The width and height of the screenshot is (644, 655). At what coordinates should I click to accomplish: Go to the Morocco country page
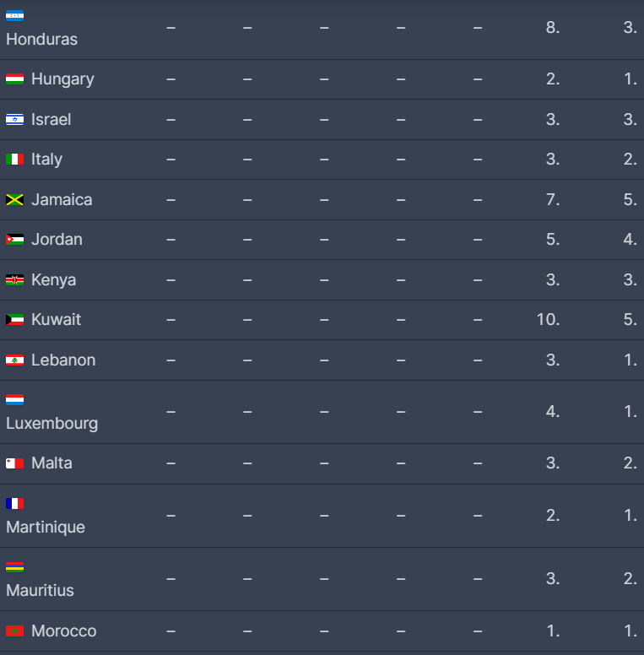point(63,631)
